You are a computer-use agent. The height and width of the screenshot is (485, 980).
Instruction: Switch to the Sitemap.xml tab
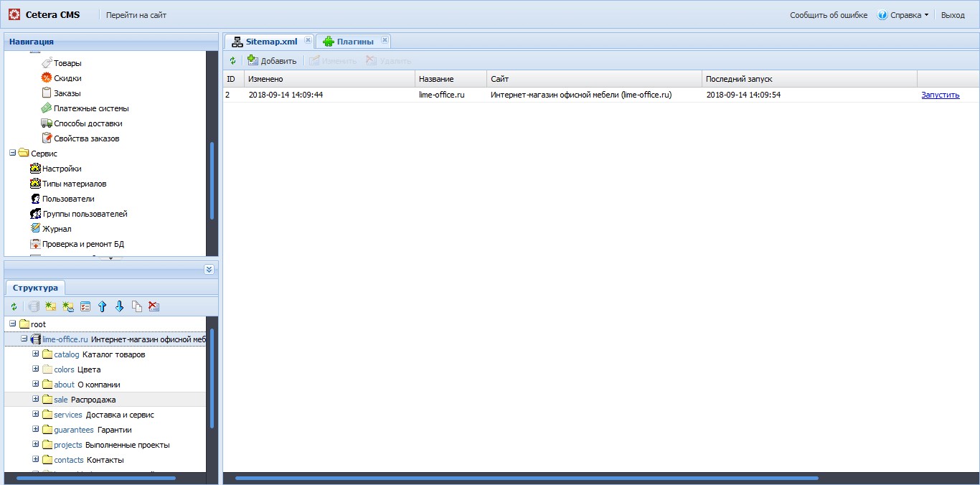point(271,41)
